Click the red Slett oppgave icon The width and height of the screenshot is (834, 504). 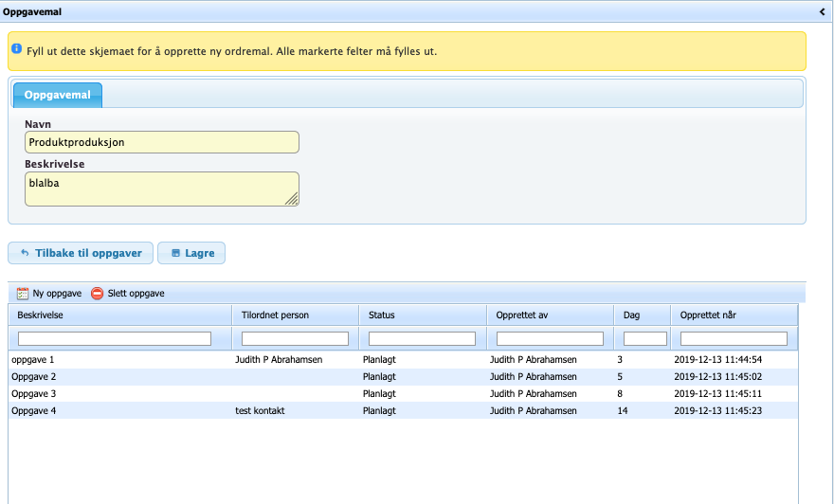pyautogui.click(x=97, y=294)
